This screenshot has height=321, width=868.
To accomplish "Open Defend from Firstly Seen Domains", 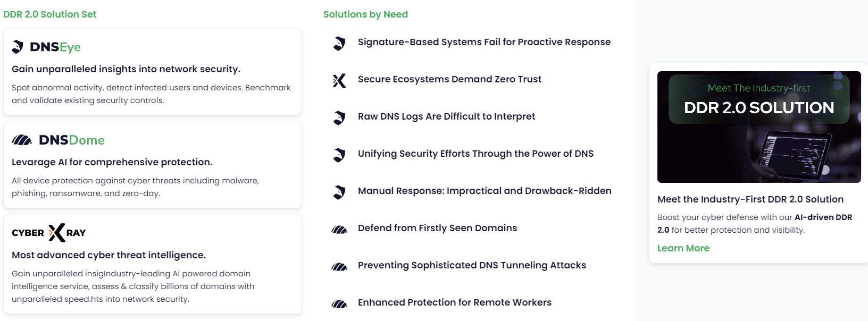I will (x=437, y=228).
